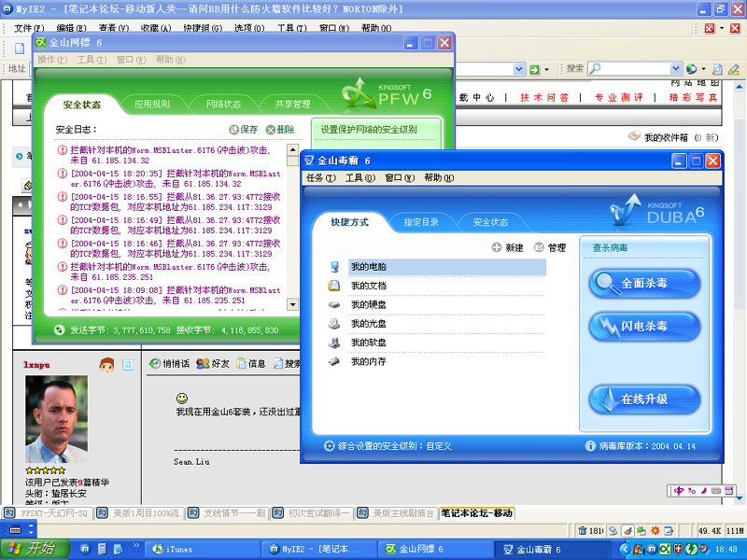Click the globe search engine icon
Screen dimensions: 747x560
(x=691, y=69)
